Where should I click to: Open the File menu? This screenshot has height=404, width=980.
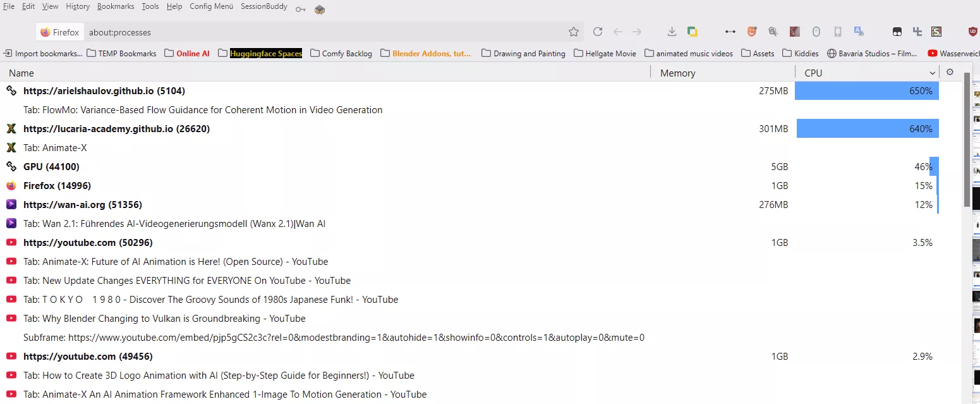tap(9, 6)
